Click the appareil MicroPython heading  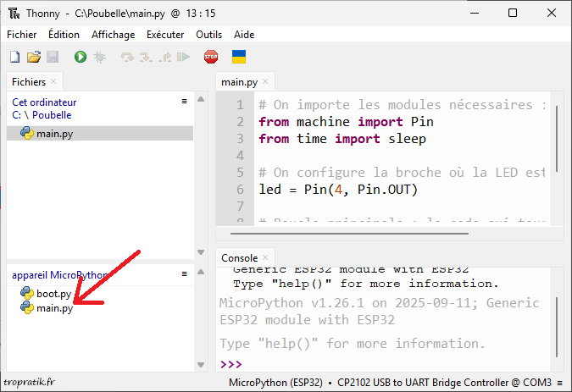(60, 275)
